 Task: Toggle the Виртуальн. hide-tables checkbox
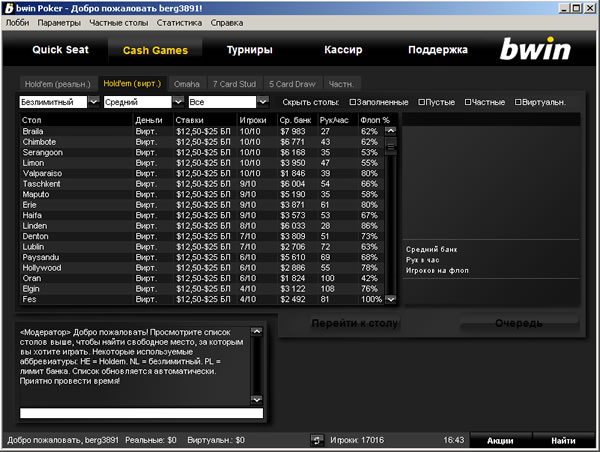[x=518, y=102]
